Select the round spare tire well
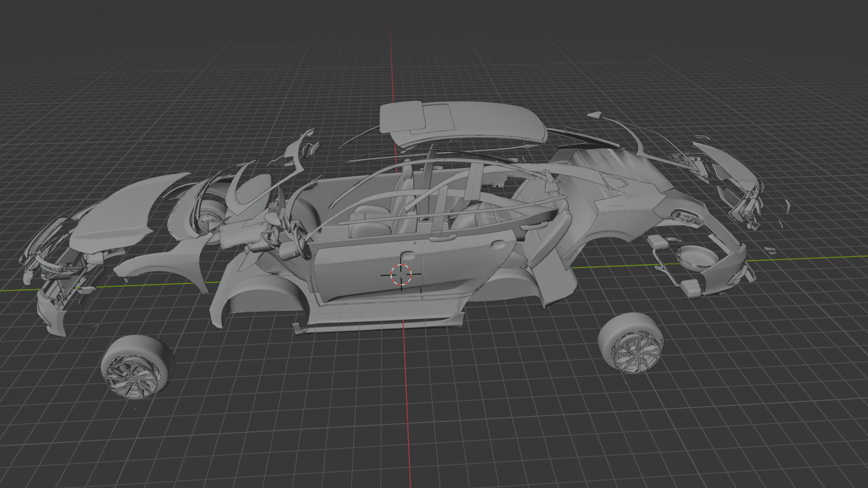868x488 pixels. (697, 258)
